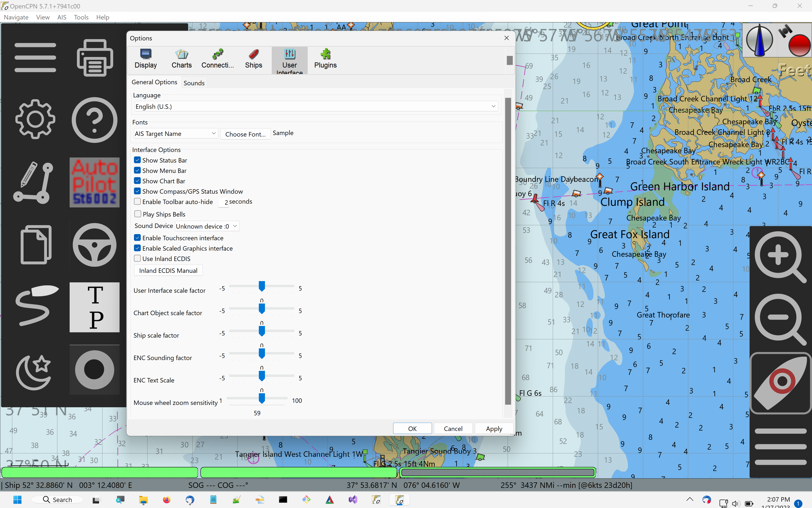This screenshot has height=508, width=812.
Task: Click the Choose Font button
Action: click(x=245, y=134)
